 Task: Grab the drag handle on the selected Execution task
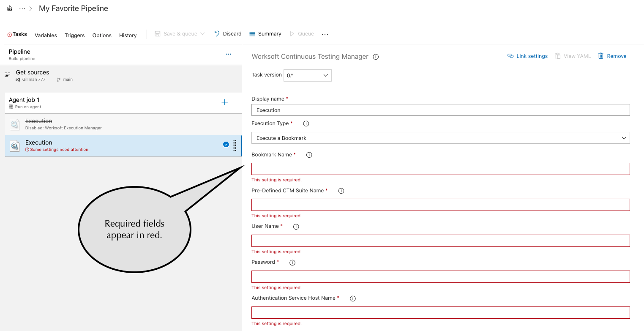[x=235, y=145]
